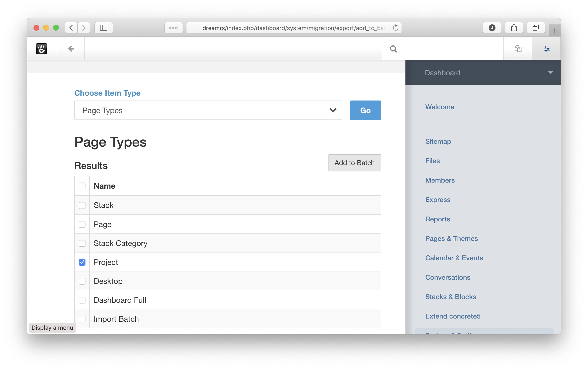Check the Import Batch checkbox

pyautogui.click(x=82, y=319)
